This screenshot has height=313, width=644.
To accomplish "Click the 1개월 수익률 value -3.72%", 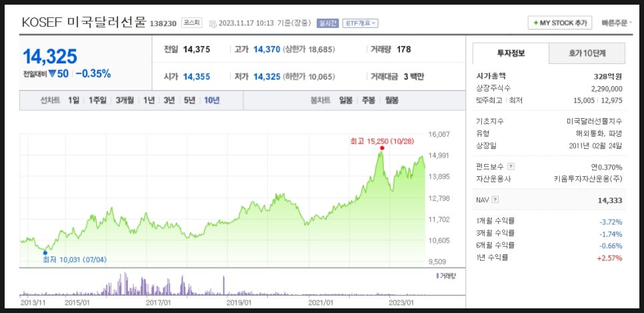I will pyautogui.click(x=611, y=222).
